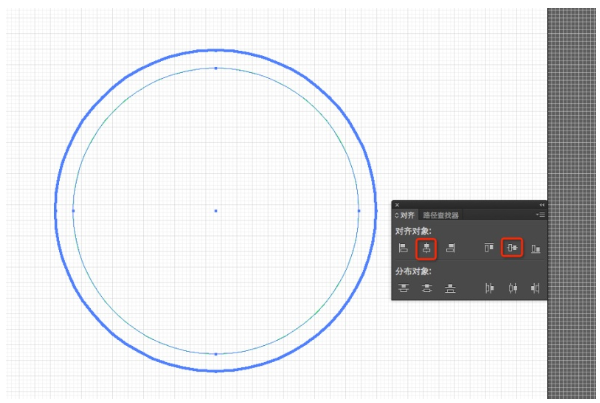
Task: Click the inner circle's right anchor point
Action: click(359, 210)
